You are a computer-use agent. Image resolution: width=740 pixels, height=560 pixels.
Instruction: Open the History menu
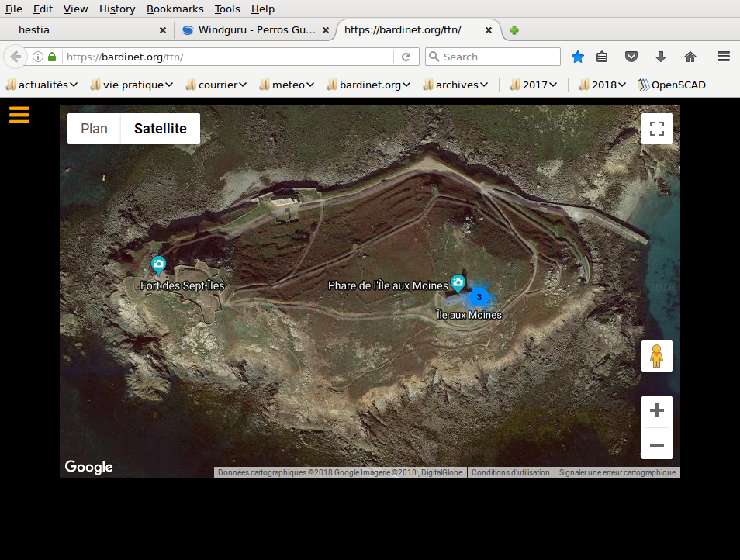(117, 9)
